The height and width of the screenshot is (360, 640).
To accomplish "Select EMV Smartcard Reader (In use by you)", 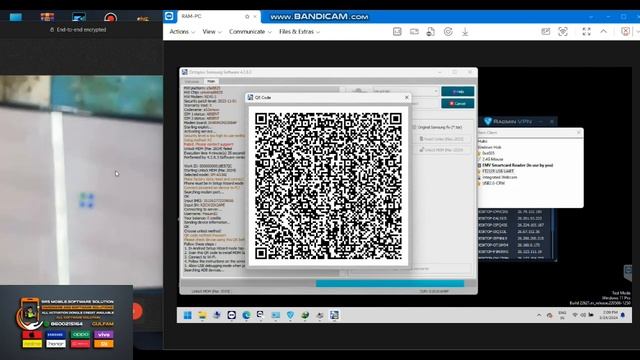I will click(517, 165).
